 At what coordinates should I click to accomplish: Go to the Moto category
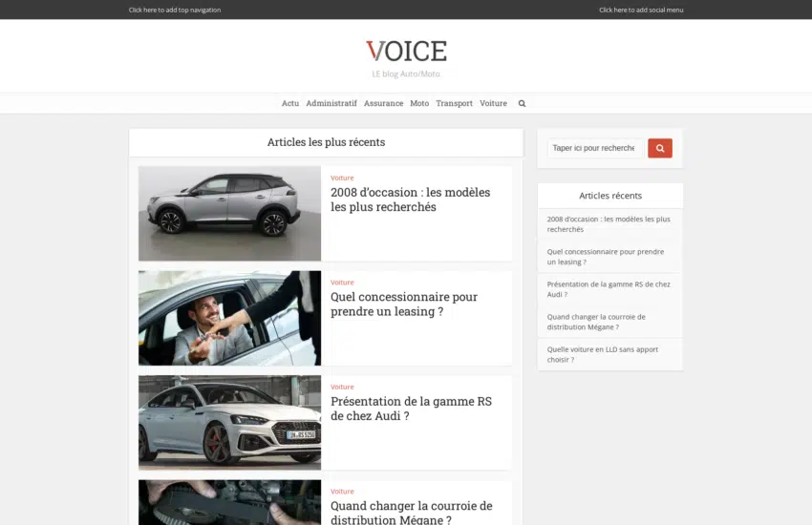pos(419,103)
